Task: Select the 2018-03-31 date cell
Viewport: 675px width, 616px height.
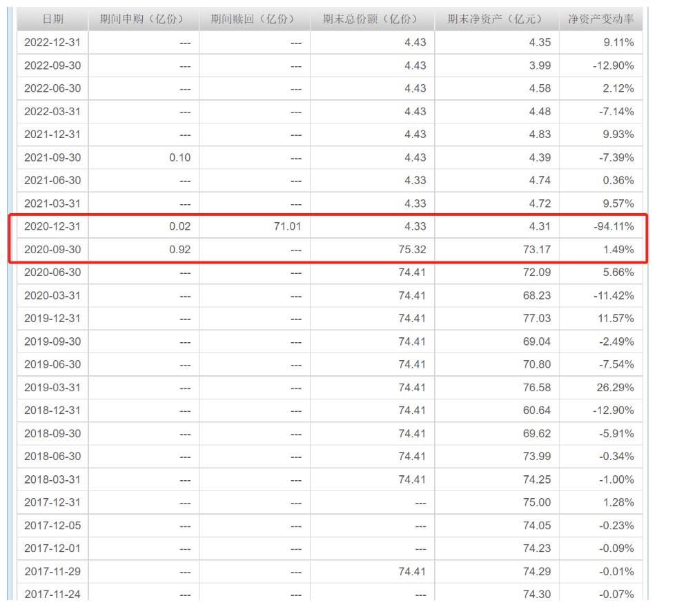Action: point(52,479)
